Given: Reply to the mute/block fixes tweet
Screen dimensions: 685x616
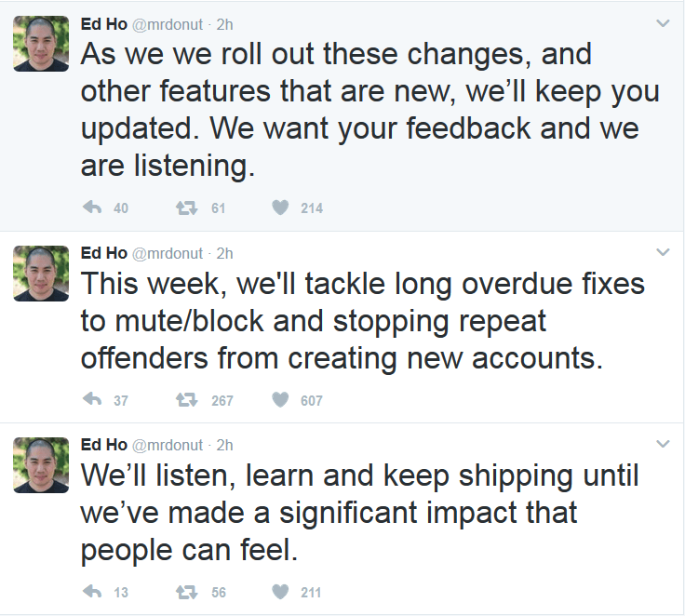Looking at the screenshot, I should click(x=92, y=400).
